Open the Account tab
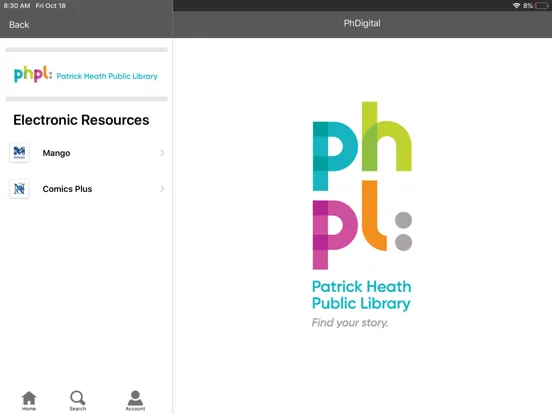Image resolution: width=552 pixels, height=414 pixels. click(135, 401)
